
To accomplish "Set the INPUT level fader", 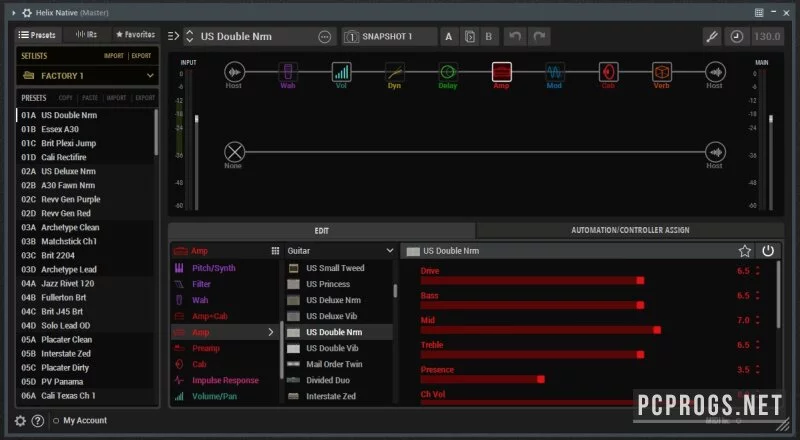I will [196, 119].
